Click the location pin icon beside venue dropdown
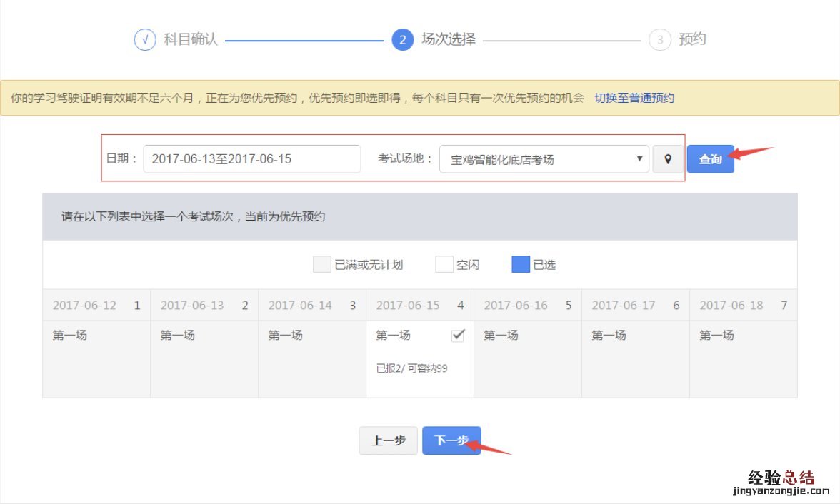The width and height of the screenshot is (840, 504). click(x=668, y=159)
